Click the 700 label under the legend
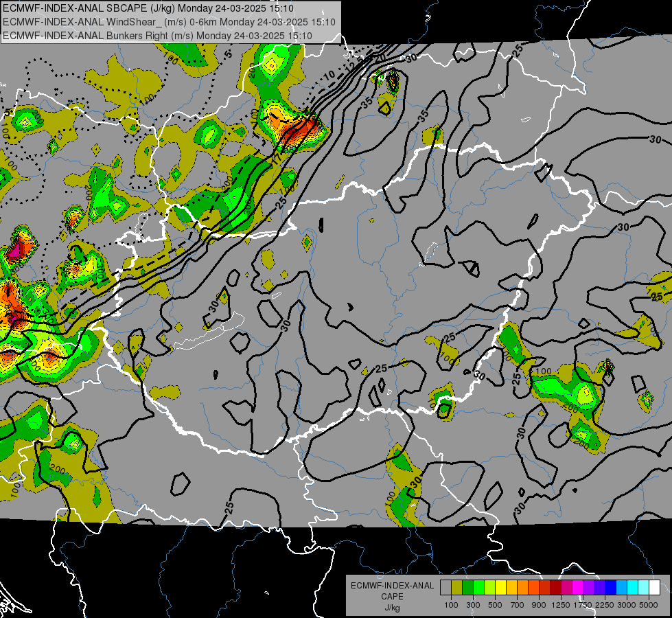The width and height of the screenshot is (672, 618). (518, 605)
